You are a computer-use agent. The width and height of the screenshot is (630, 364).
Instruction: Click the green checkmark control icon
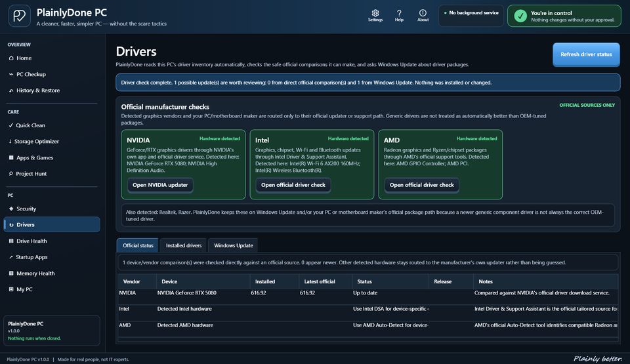[520, 16]
